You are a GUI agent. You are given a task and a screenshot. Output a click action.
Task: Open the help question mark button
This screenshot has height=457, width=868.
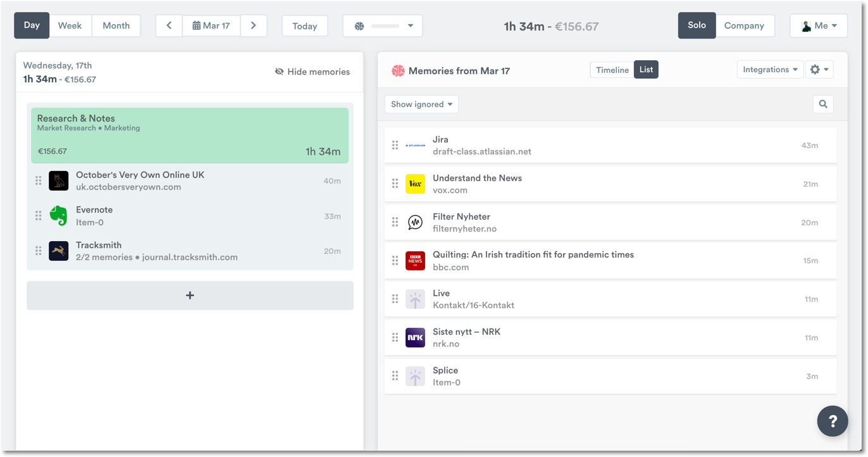click(x=833, y=421)
